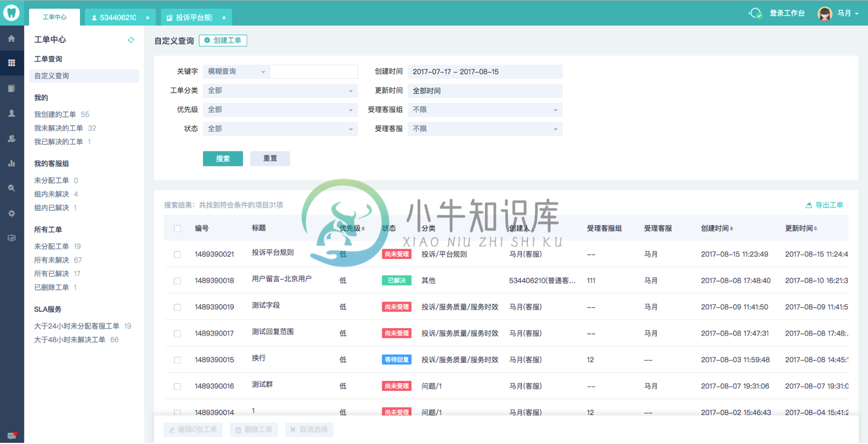Open the document/knowledge sidebar icon
The width and height of the screenshot is (868, 444).
point(12,88)
